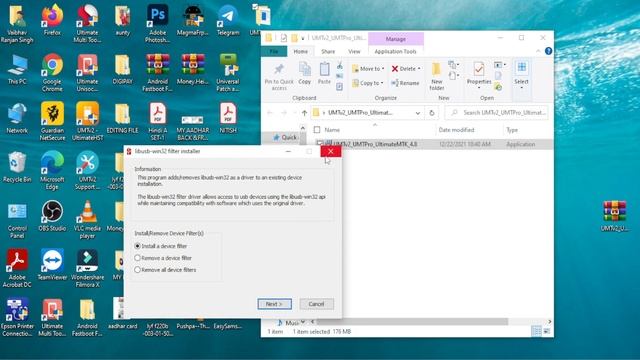The height and width of the screenshot is (360, 640).
Task: Refresh the Explorer folder view
Action: click(431, 113)
